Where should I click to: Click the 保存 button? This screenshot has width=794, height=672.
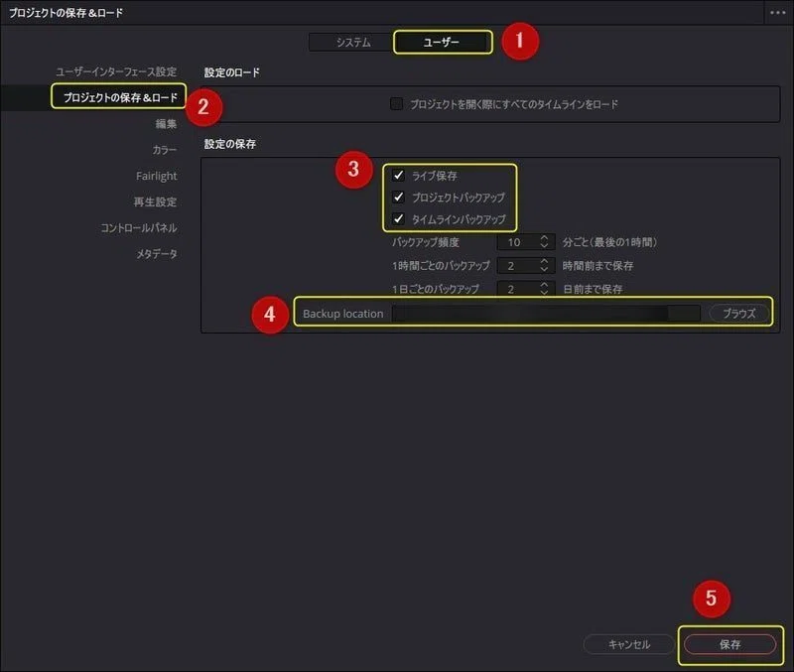coord(729,644)
